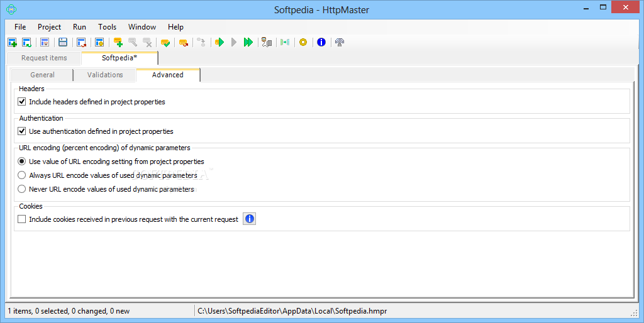
Task: Save the project with the floppy disk icon
Action: 63,42
